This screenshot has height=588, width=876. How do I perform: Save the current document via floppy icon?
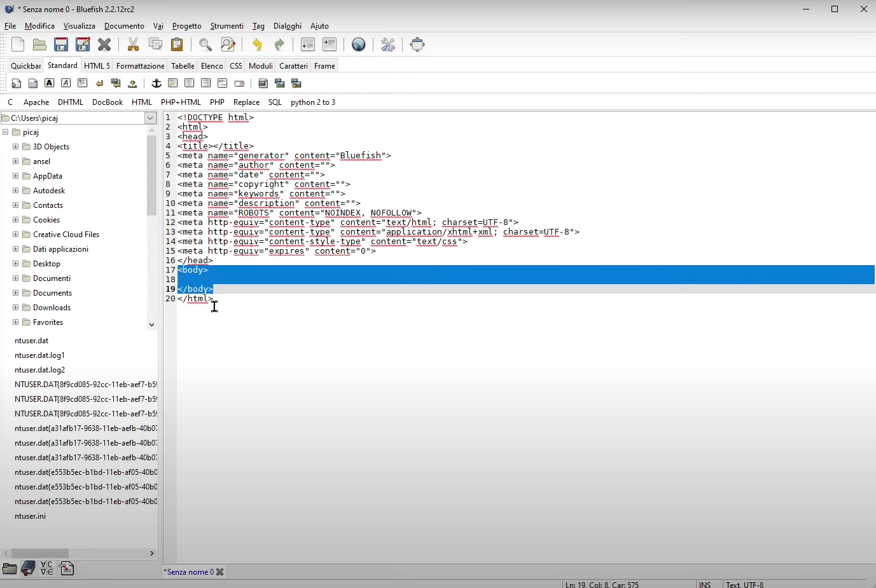(x=61, y=44)
